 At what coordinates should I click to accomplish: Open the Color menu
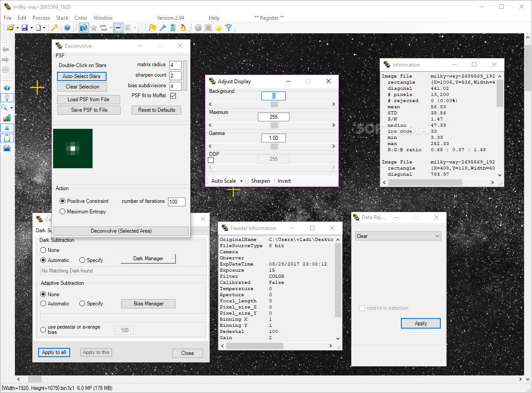click(81, 18)
